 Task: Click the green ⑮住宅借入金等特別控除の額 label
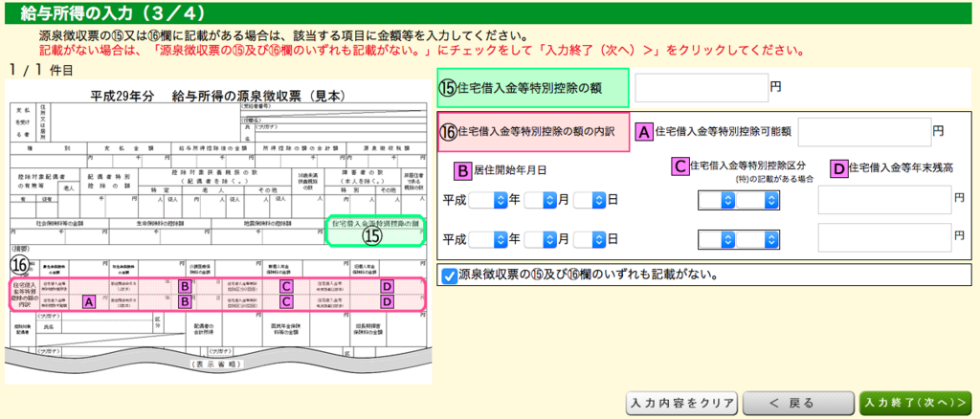click(x=533, y=88)
